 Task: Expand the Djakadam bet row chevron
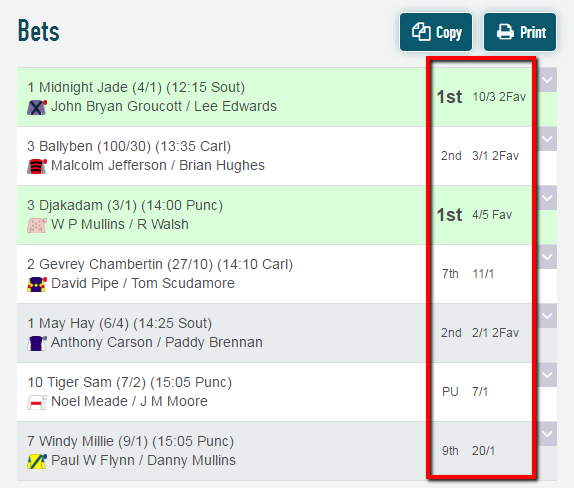click(547, 198)
